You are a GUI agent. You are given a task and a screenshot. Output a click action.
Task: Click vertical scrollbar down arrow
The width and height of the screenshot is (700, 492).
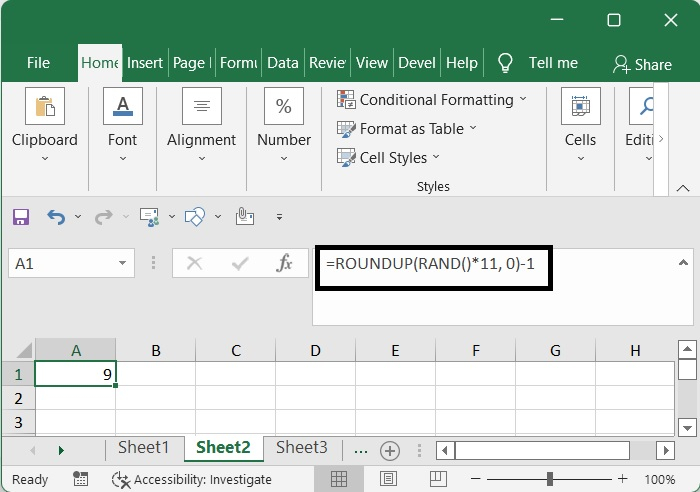click(x=687, y=428)
